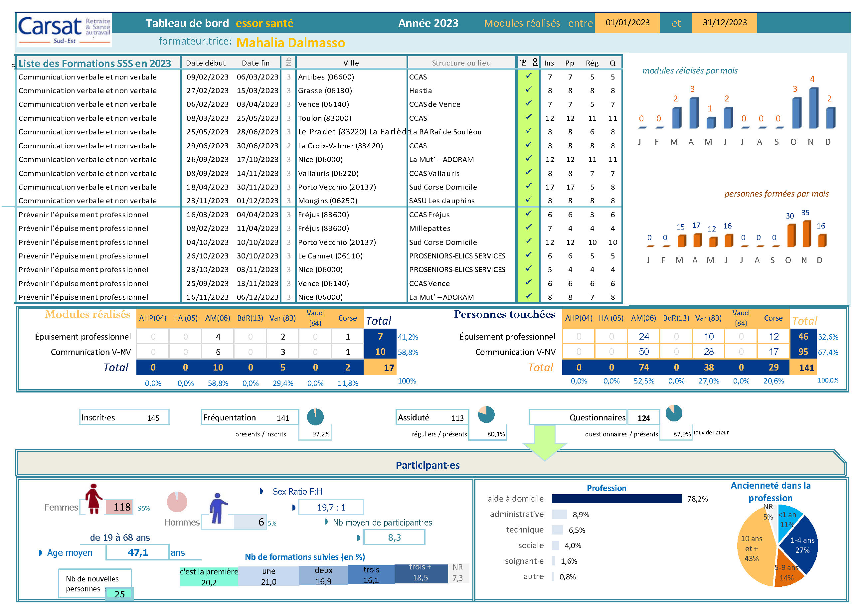Click the Carsat Sud-Est logo

[64, 30]
